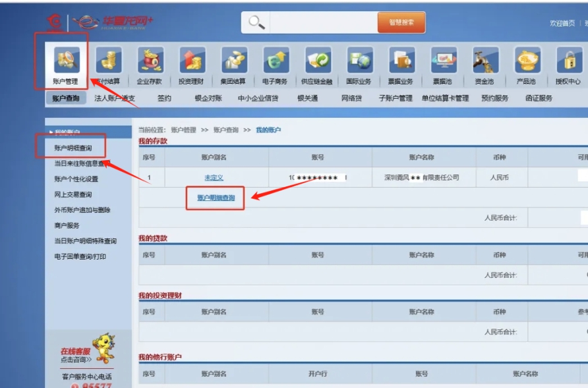Viewport: 588px width, 388px height.
Task: Open the 企业存款 (Corporate Deposit) icon
Action: pyautogui.click(x=150, y=63)
